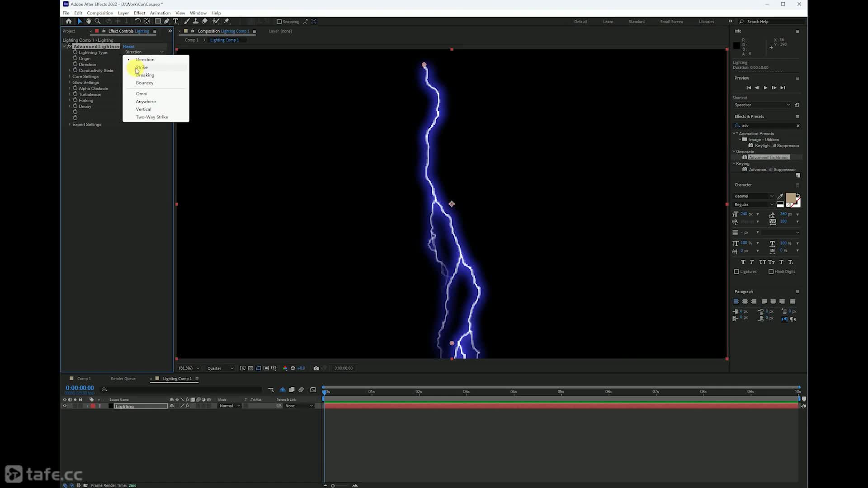Select the Pen tool
868x488 pixels.
167,21
